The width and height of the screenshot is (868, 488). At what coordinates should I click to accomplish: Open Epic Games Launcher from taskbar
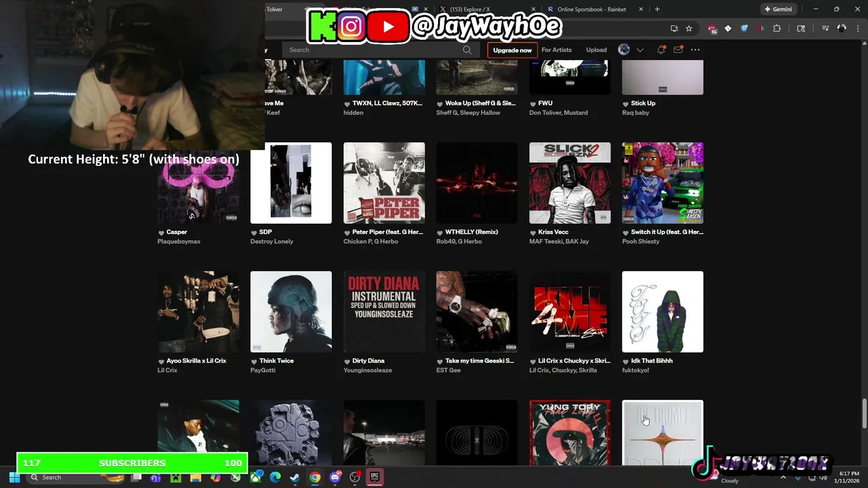374,477
